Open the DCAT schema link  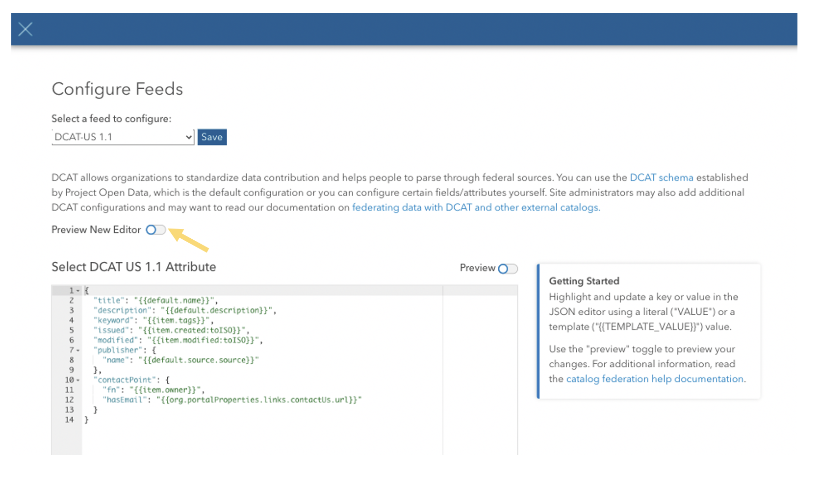coord(661,177)
